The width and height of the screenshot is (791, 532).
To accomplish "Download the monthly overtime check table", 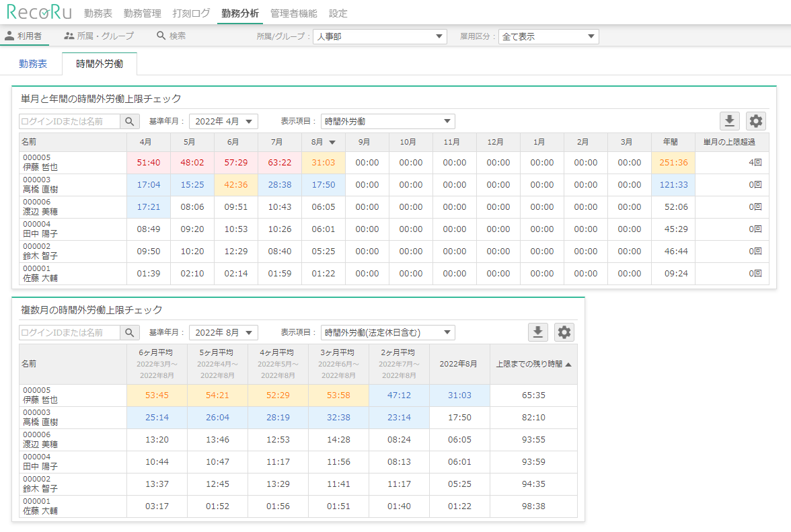I will 730,121.
